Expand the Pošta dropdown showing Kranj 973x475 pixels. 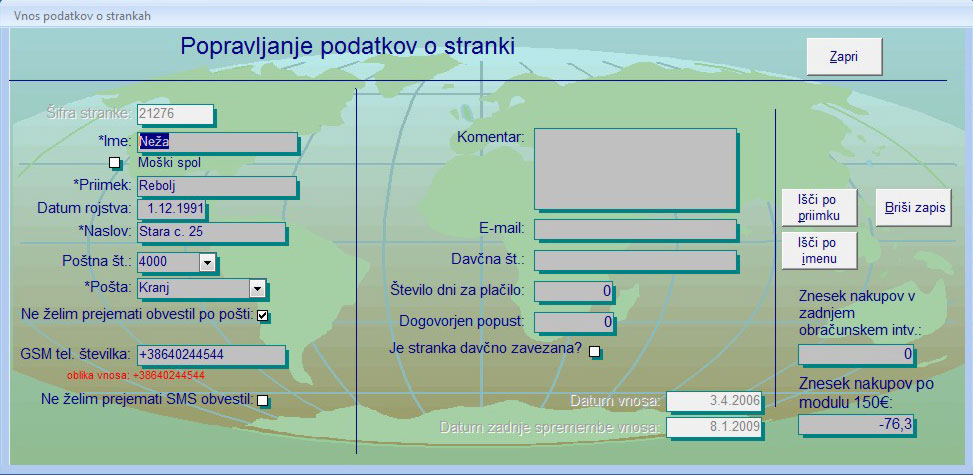point(257,289)
